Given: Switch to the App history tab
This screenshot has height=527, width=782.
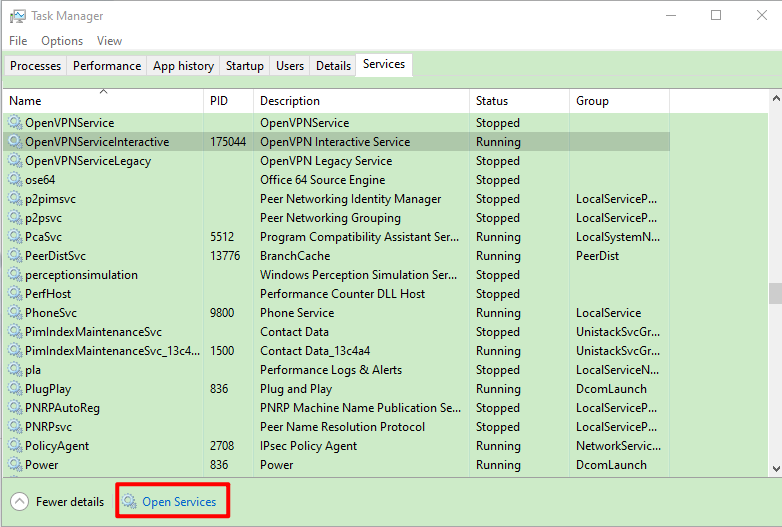Looking at the screenshot, I should [183, 66].
